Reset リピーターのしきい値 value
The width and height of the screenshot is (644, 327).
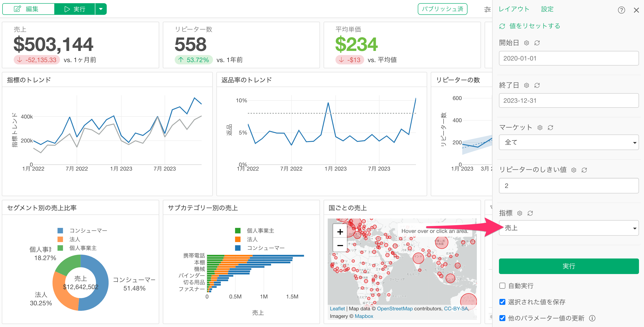click(584, 170)
